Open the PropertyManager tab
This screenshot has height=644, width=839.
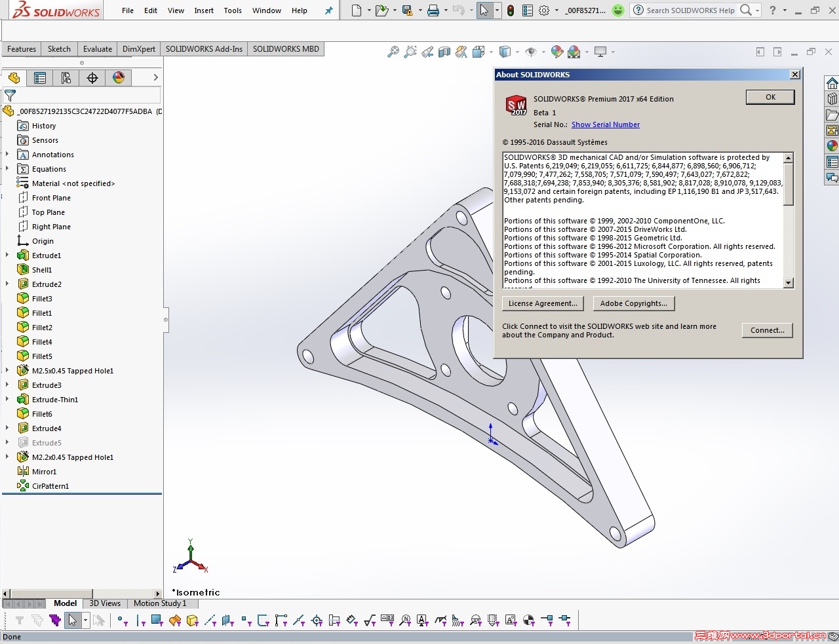click(40, 78)
